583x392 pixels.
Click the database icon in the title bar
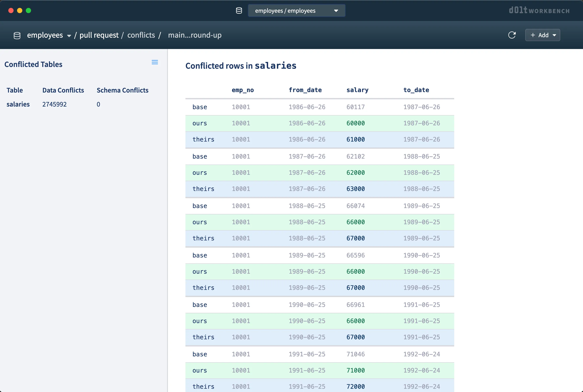point(239,10)
